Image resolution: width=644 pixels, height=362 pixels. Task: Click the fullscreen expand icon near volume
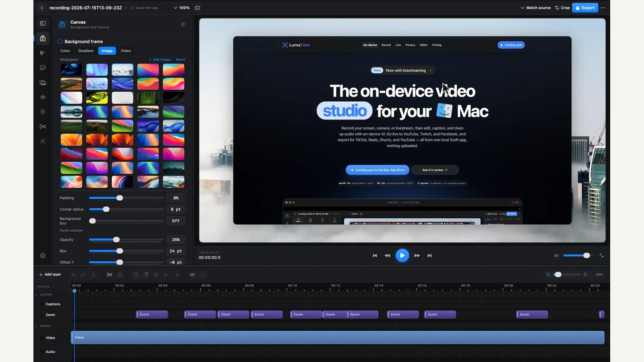pyautogui.click(x=601, y=255)
